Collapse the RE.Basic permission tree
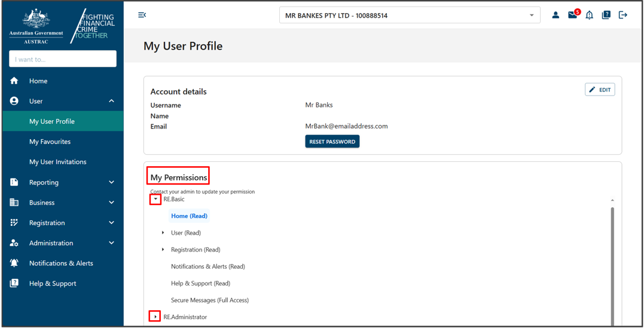This screenshot has height=328, width=644. click(x=155, y=199)
